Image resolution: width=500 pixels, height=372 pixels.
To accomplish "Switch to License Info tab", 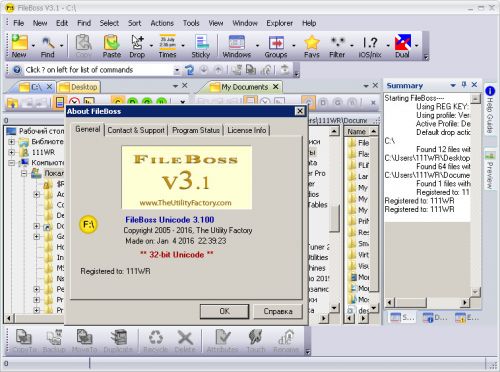I will pos(247,130).
